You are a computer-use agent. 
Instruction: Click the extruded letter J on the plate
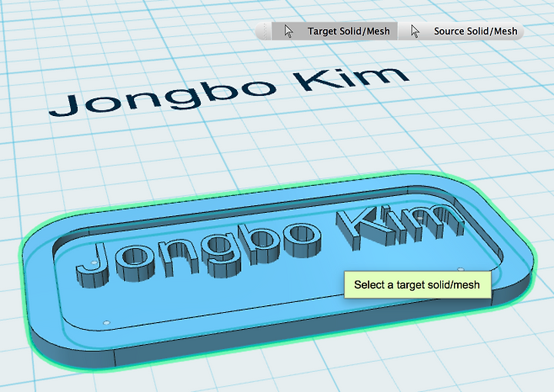(x=93, y=266)
